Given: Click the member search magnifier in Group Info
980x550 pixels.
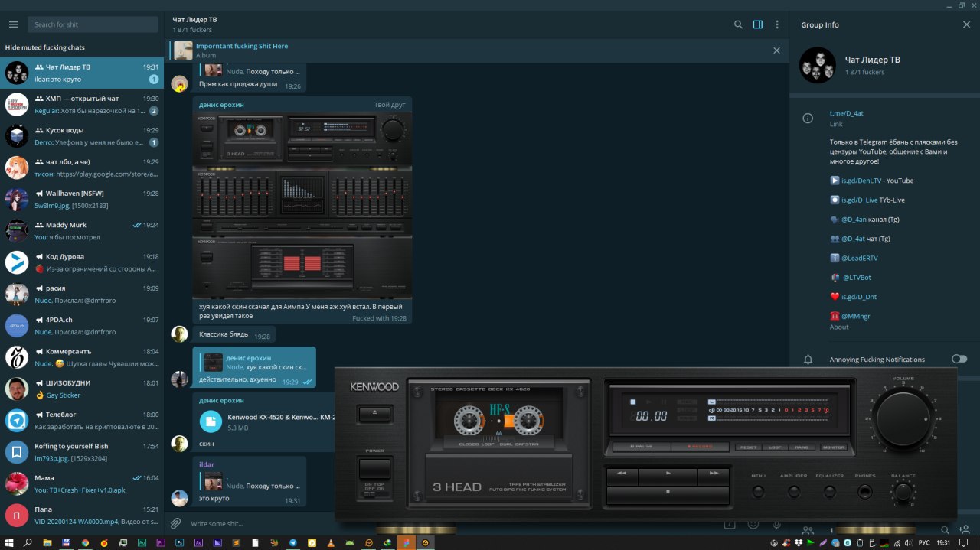Looking at the screenshot, I should click(945, 529).
